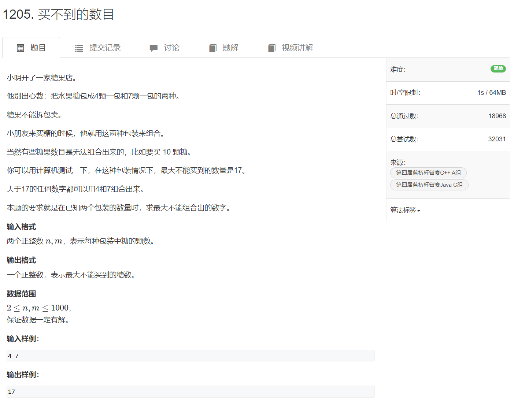Click the title 1205. 买不到的数目
This screenshot has width=514, height=420.
click(59, 14)
